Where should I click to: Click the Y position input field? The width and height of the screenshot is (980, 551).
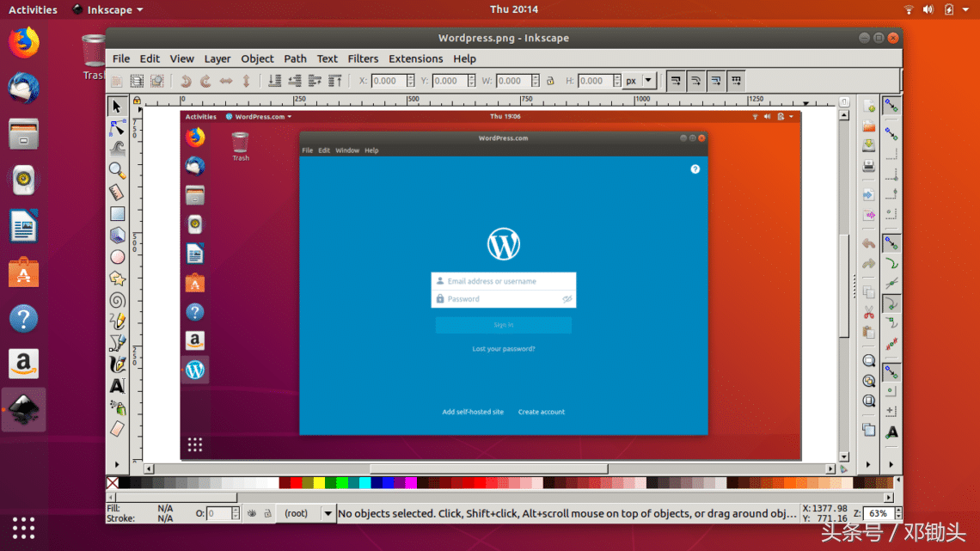tap(450, 81)
